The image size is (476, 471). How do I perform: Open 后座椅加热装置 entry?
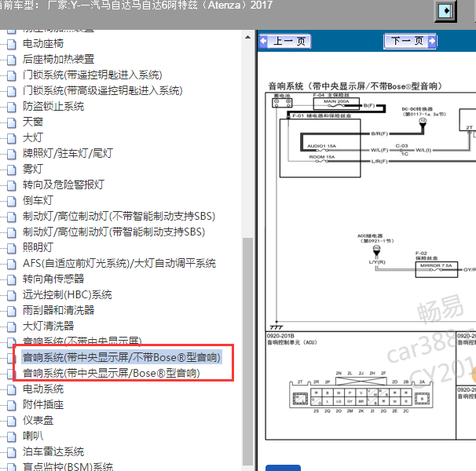coord(59,59)
